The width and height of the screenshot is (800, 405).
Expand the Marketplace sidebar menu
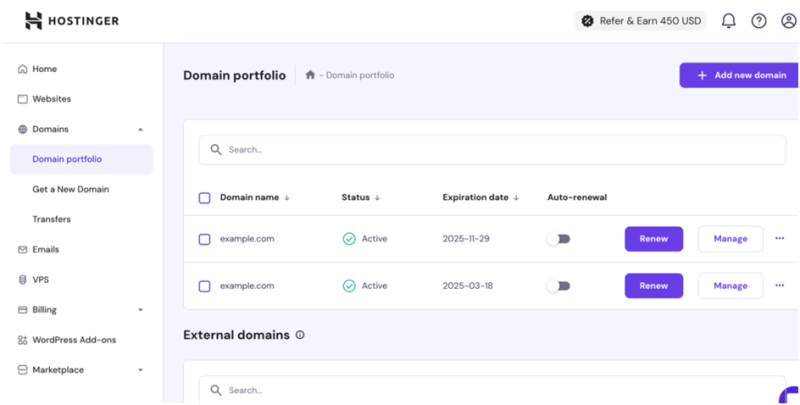coord(140,370)
